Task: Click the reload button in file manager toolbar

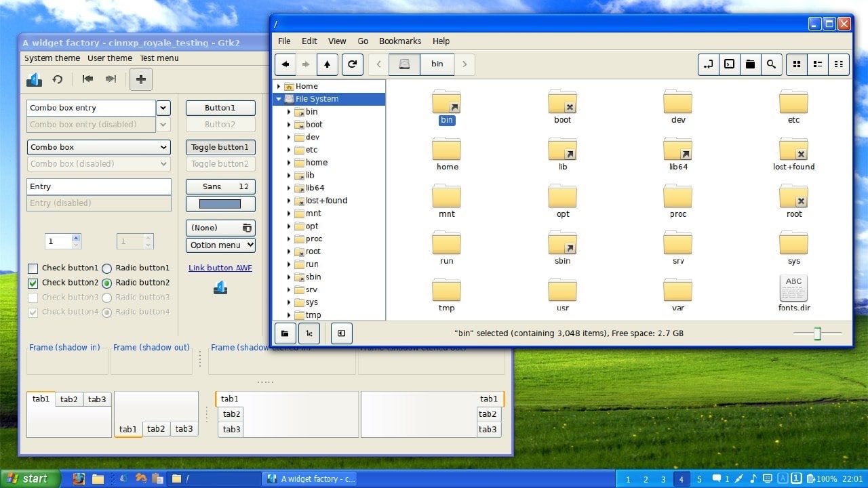Action: click(352, 64)
